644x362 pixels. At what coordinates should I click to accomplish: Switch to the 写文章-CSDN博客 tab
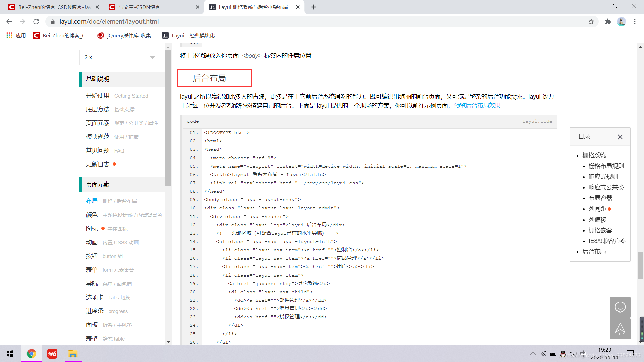coord(154,7)
